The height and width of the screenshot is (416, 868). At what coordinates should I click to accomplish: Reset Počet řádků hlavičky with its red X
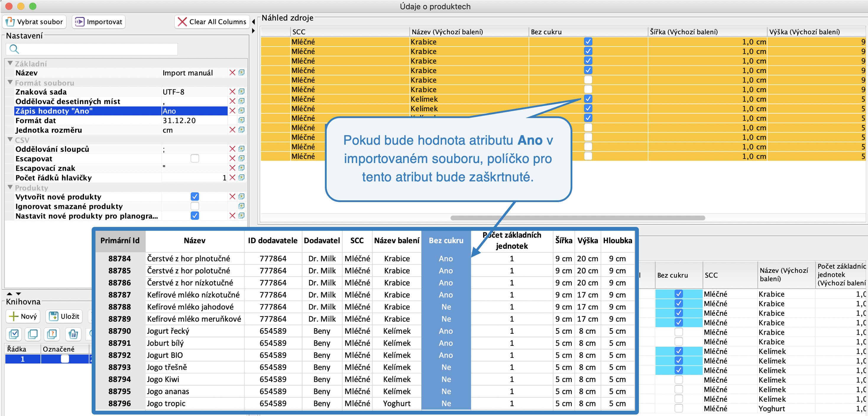coord(232,177)
